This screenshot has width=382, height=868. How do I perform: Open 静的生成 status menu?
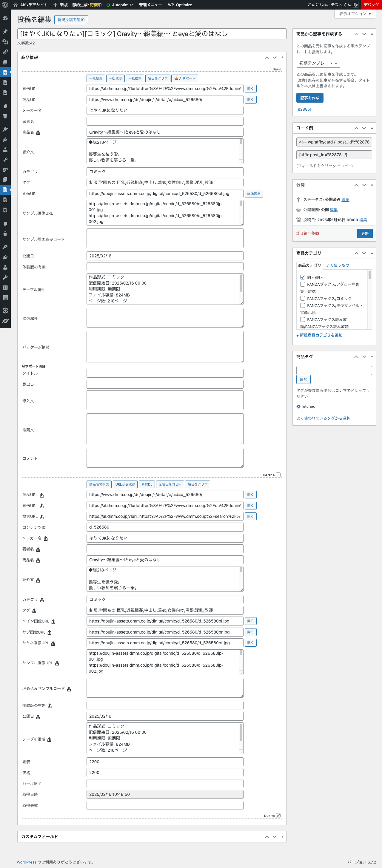pyautogui.click(x=87, y=5)
